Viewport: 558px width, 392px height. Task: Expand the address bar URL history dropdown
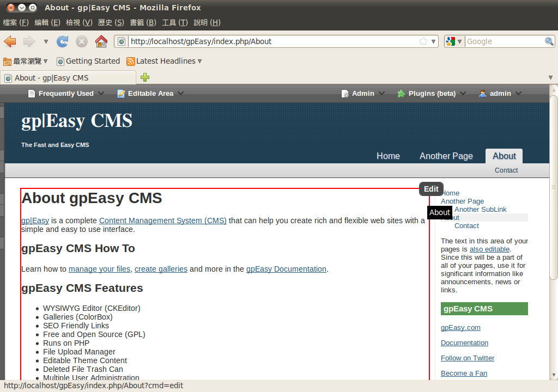(x=433, y=41)
